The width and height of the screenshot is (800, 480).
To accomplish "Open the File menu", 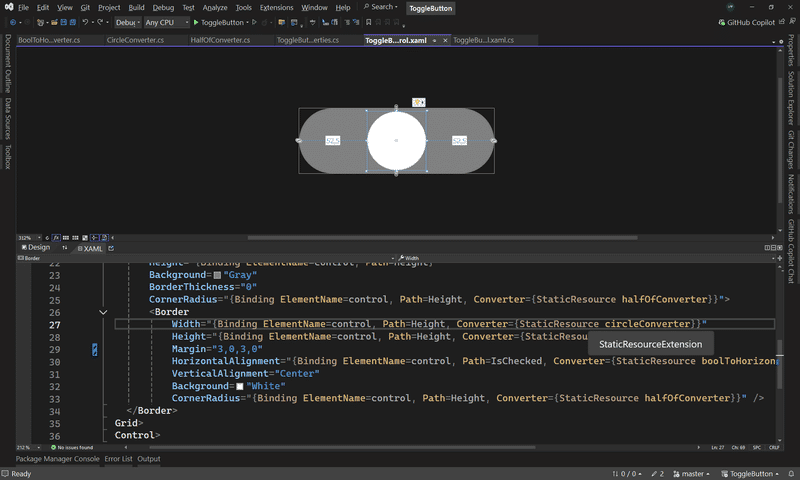I will [23, 8].
